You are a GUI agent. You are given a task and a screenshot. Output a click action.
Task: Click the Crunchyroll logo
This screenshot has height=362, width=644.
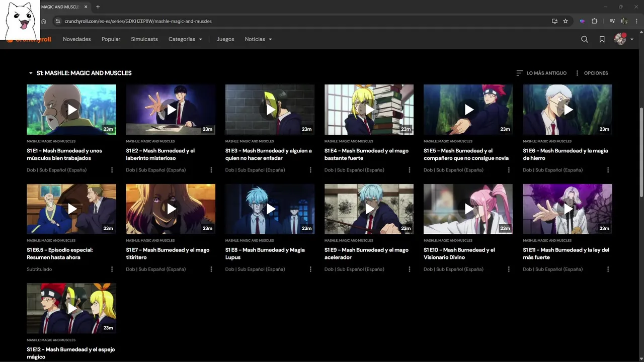click(x=29, y=39)
